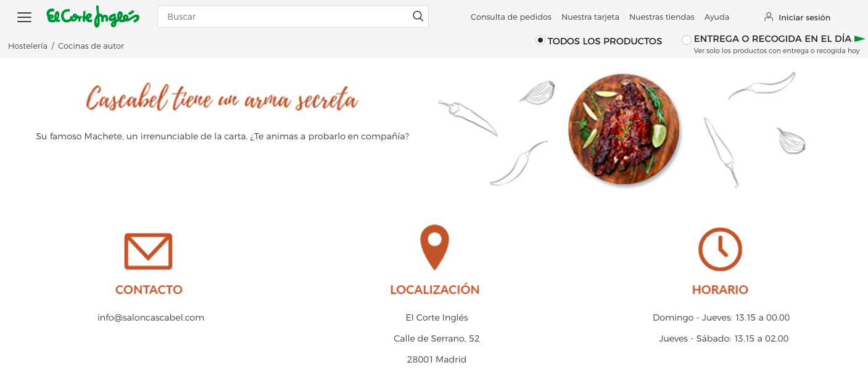The height and width of the screenshot is (373, 868).
Task: Open the hamburger navigation menu
Action: click(24, 17)
